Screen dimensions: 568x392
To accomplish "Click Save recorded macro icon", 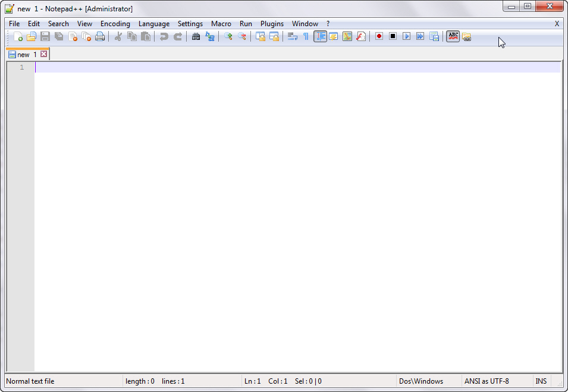I will tap(434, 37).
